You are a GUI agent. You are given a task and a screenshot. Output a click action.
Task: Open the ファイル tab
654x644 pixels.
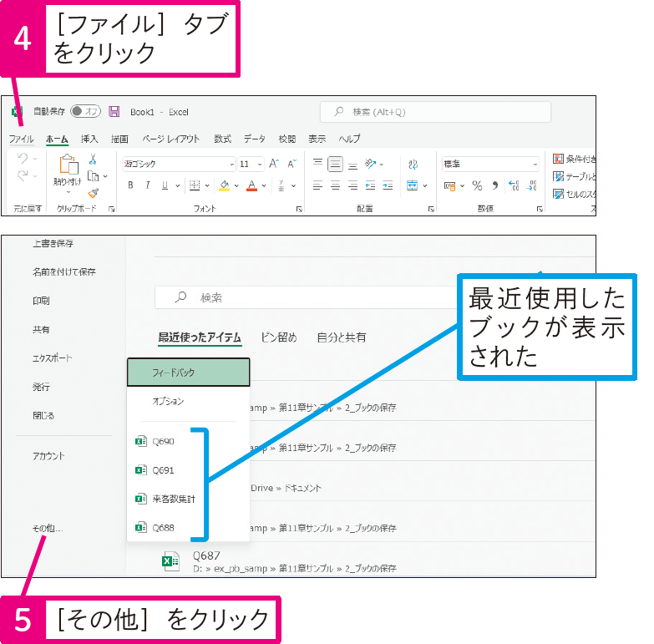tap(21, 139)
